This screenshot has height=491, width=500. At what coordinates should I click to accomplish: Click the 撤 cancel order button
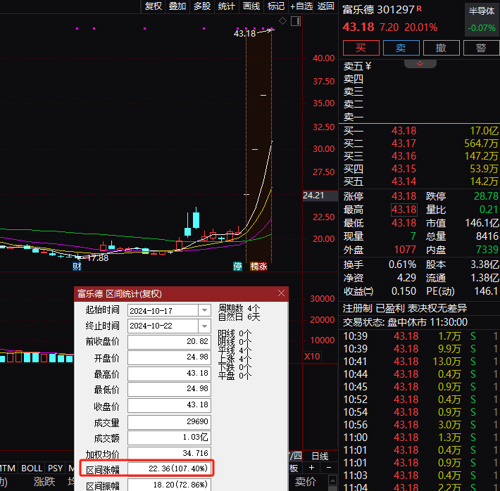(x=441, y=48)
